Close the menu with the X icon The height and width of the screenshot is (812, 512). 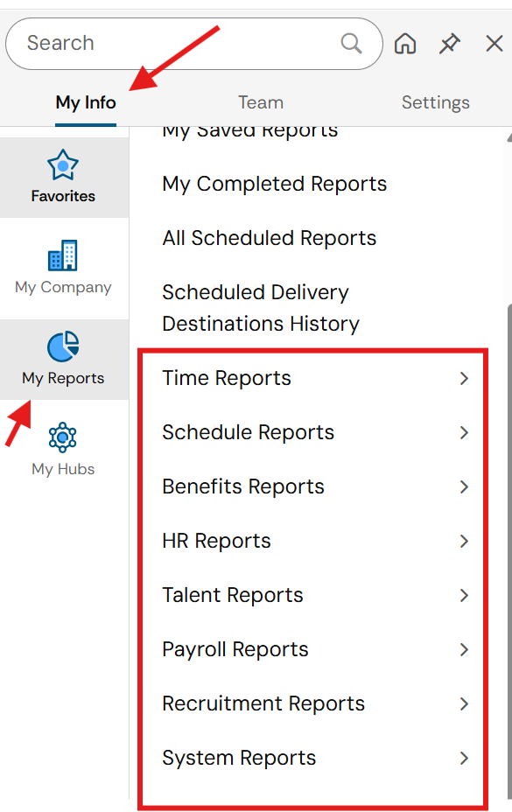[x=494, y=43]
